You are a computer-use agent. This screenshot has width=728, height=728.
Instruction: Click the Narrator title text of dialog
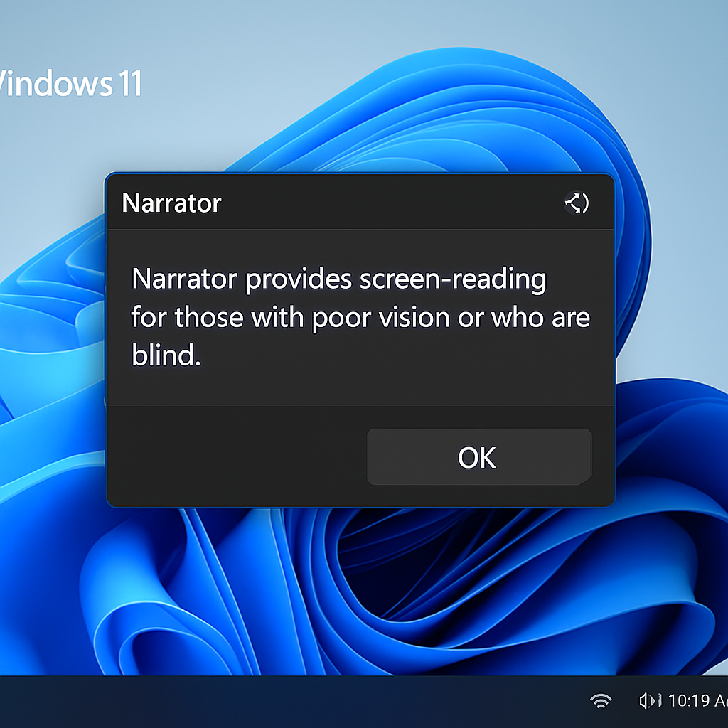click(x=171, y=203)
